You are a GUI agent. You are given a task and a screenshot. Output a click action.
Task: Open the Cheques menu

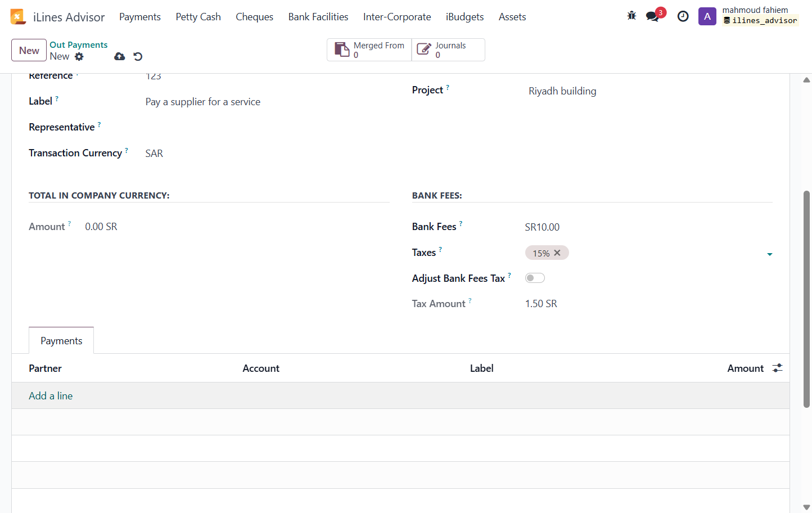pos(254,17)
